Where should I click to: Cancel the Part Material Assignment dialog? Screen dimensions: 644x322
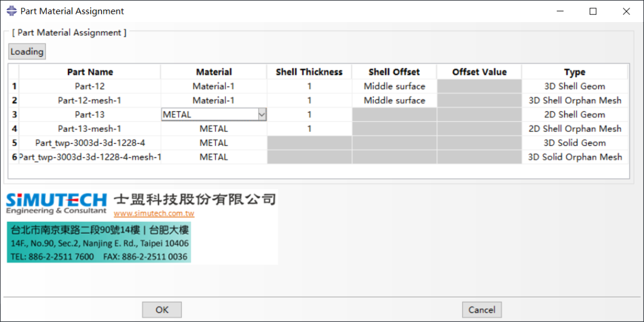[481, 309]
